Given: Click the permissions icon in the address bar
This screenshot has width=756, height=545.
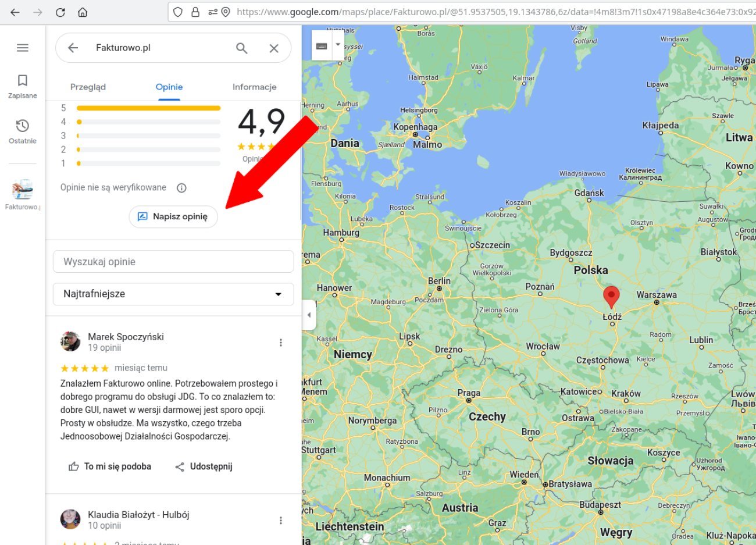Looking at the screenshot, I should pos(212,12).
